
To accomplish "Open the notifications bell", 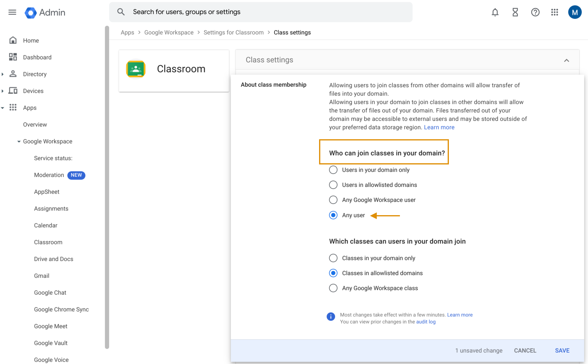I will (x=495, y=12).
